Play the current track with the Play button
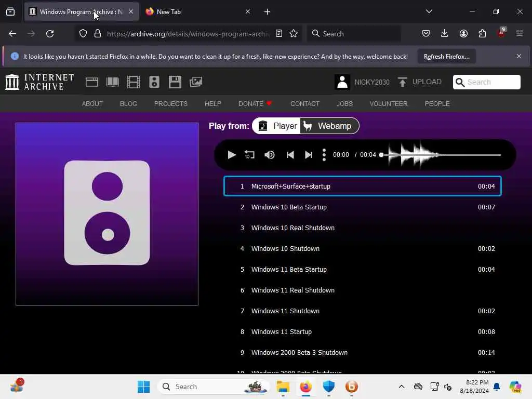 [231, 155]
